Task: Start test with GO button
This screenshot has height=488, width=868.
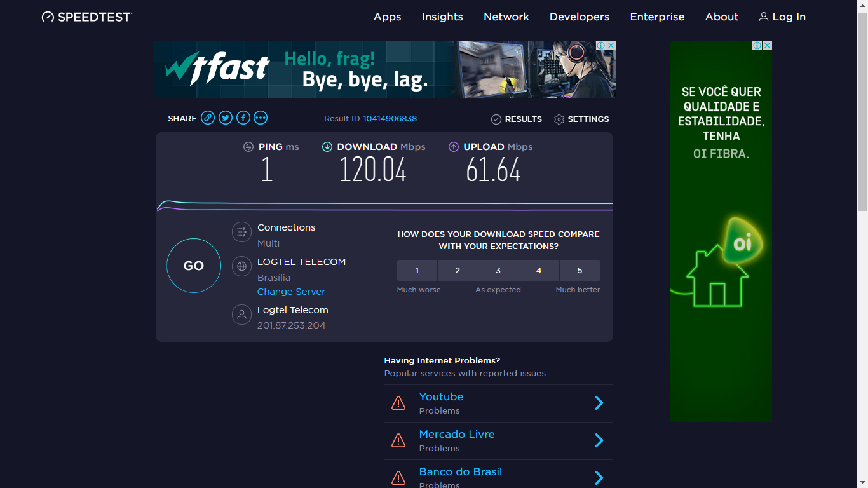Action: coord(194,266)
